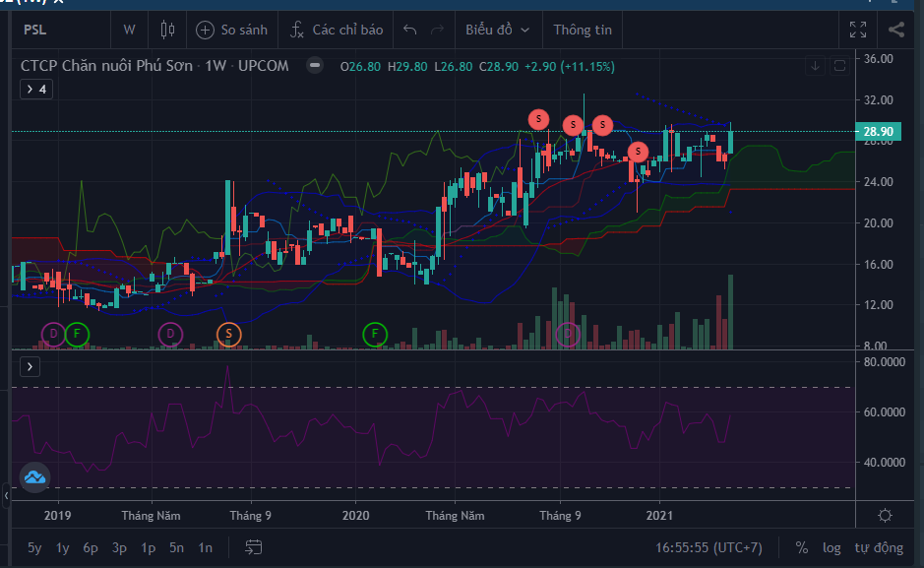Viewport: 924px width, 568px height.
Task: Expand the 4 indicators legend list
Action: coord(36,90)
